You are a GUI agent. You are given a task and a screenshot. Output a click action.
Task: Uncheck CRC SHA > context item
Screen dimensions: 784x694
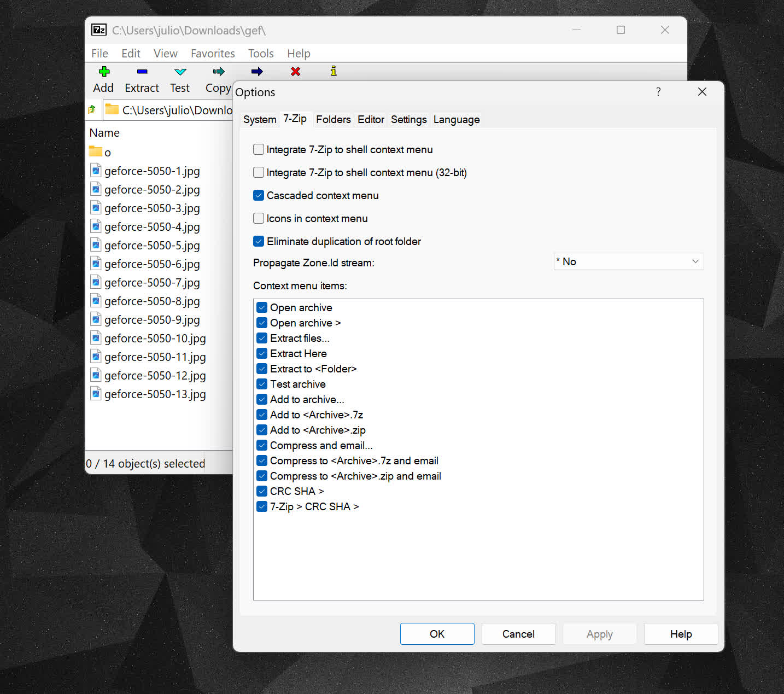(262, 491)
